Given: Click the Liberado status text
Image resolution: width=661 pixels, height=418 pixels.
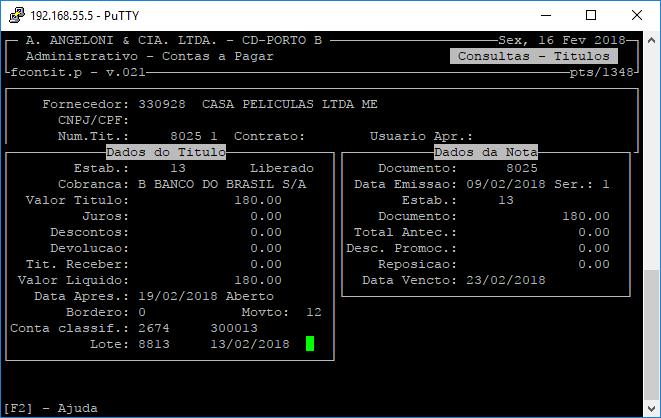Looking at the screenshot, I should (x=281, y=168).
